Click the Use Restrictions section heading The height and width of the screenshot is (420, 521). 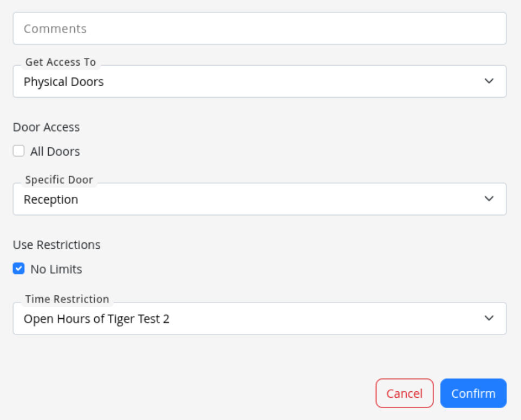point(57,245)
